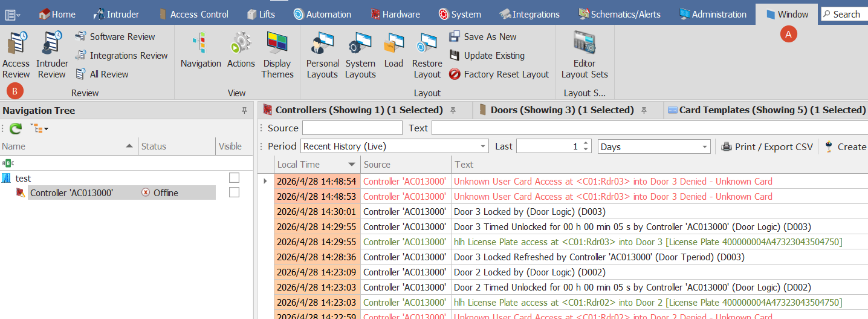Viewport: 868px width, 319px height.
Task: Sort by Local Time column dropdown arrow
Action: [x=352, y=165]
